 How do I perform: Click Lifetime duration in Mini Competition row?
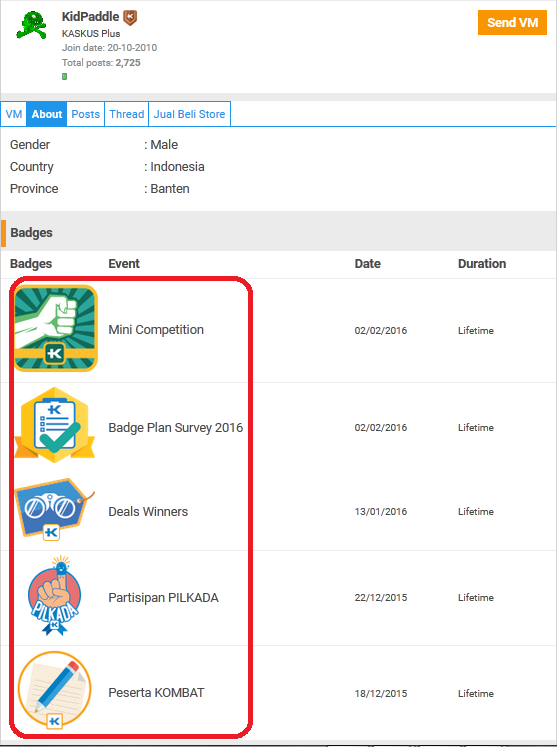[476, 331]
